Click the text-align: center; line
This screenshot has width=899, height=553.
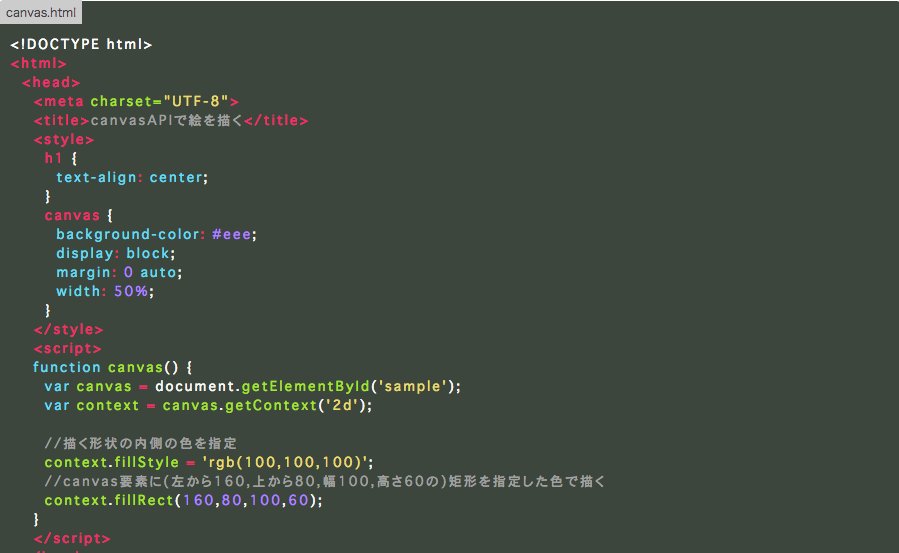tap(132, 177)
